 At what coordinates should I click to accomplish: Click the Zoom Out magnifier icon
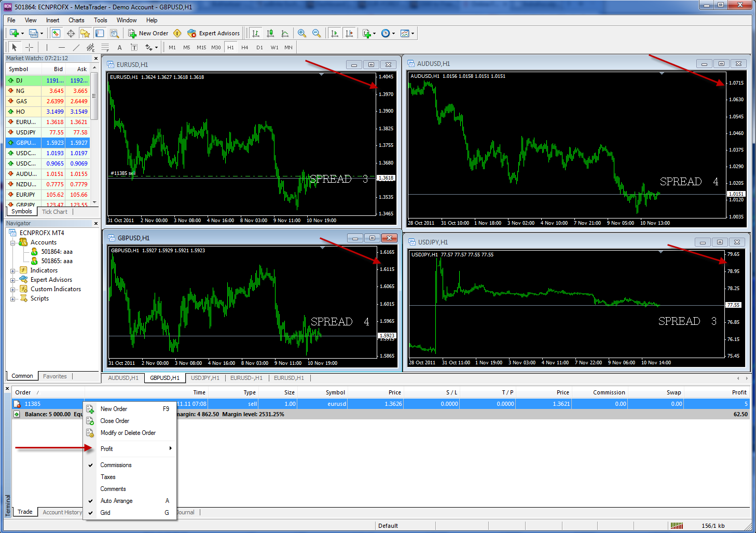pyautogui.click(x=317, y=33)
